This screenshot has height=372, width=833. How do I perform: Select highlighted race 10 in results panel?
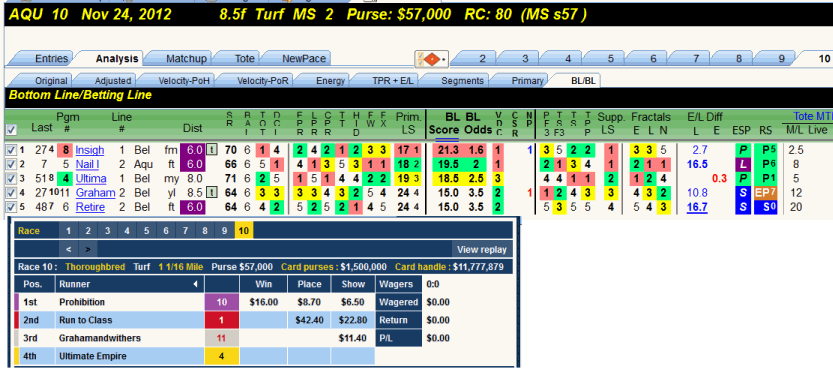(244, 231)
